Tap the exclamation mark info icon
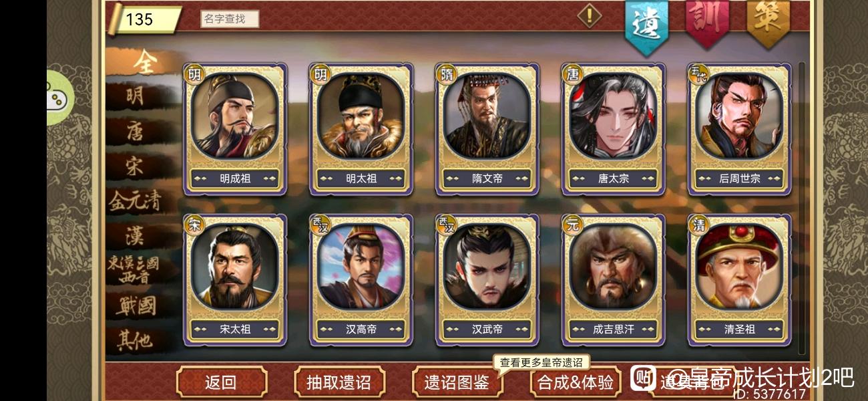This screenshot has height=401, width=868. coord(589,15)
